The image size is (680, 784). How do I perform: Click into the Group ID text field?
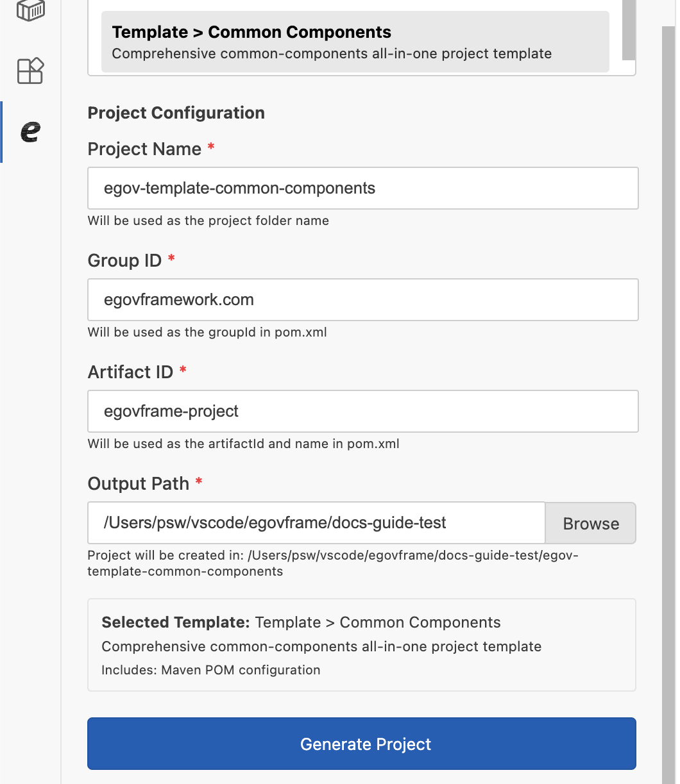coord(362,299)
